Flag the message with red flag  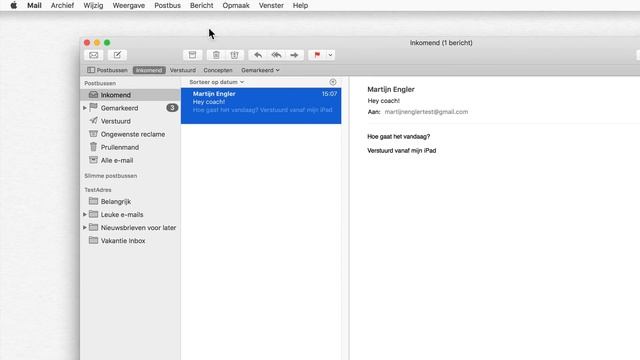coord(317,55)
